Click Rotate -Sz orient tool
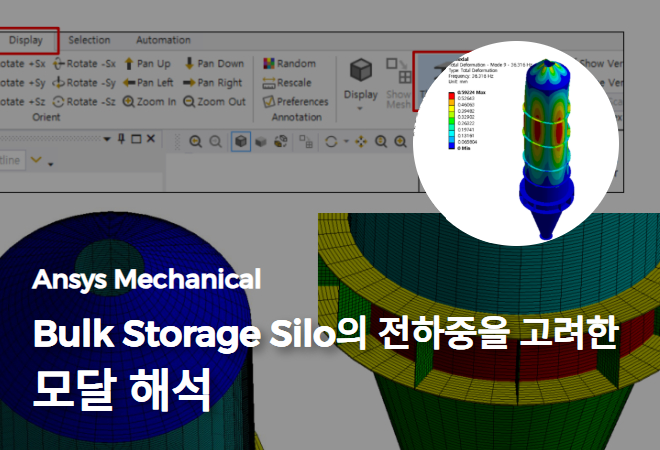The height and width of the screenshot is (450, 660). [84, 101]
